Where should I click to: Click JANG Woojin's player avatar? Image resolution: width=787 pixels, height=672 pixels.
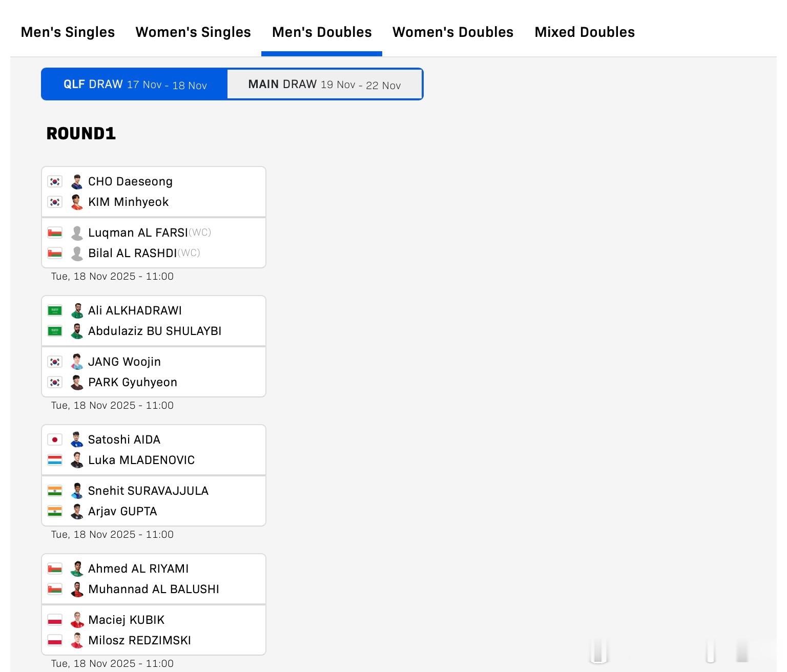click(x=77, y=362)
